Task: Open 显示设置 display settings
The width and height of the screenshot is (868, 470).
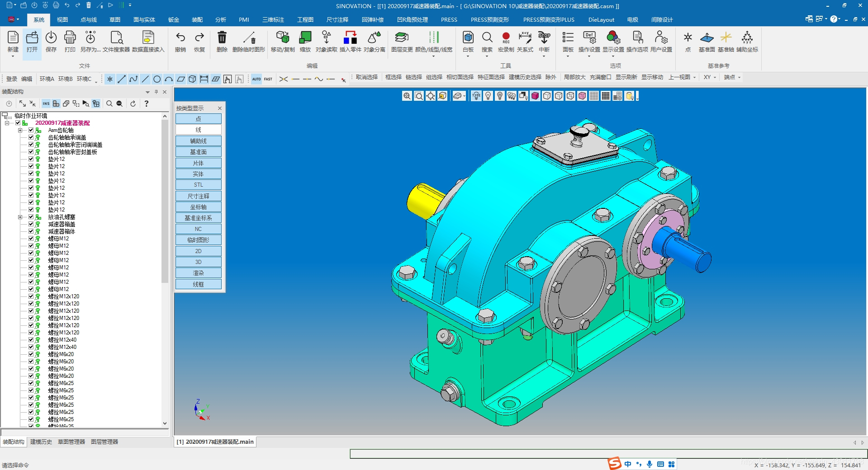Action: (613, 42)
